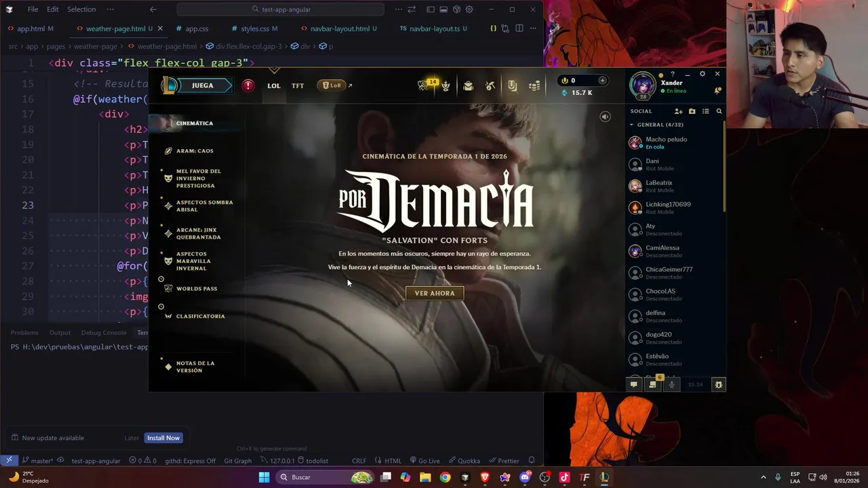Toggle the voice microphone in LoL bottom bar

tap(671, 384)
